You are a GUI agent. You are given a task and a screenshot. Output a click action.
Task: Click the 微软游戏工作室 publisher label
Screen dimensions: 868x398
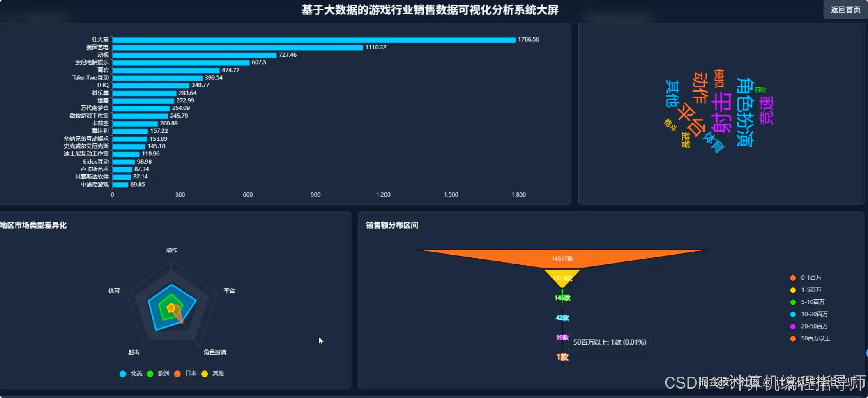click(89, 116)
